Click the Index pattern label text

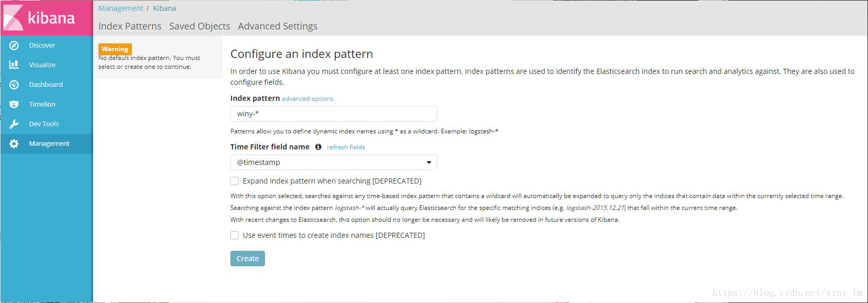(x=255, y=98)
